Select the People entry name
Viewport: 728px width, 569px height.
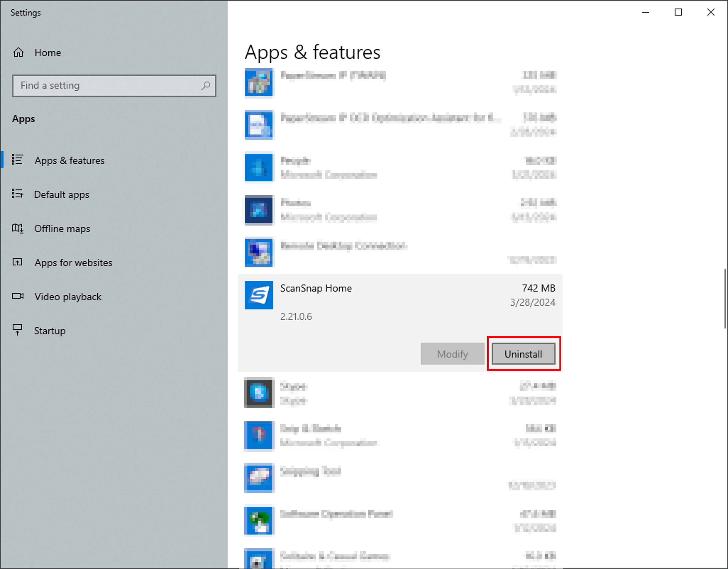coord(295,161)
